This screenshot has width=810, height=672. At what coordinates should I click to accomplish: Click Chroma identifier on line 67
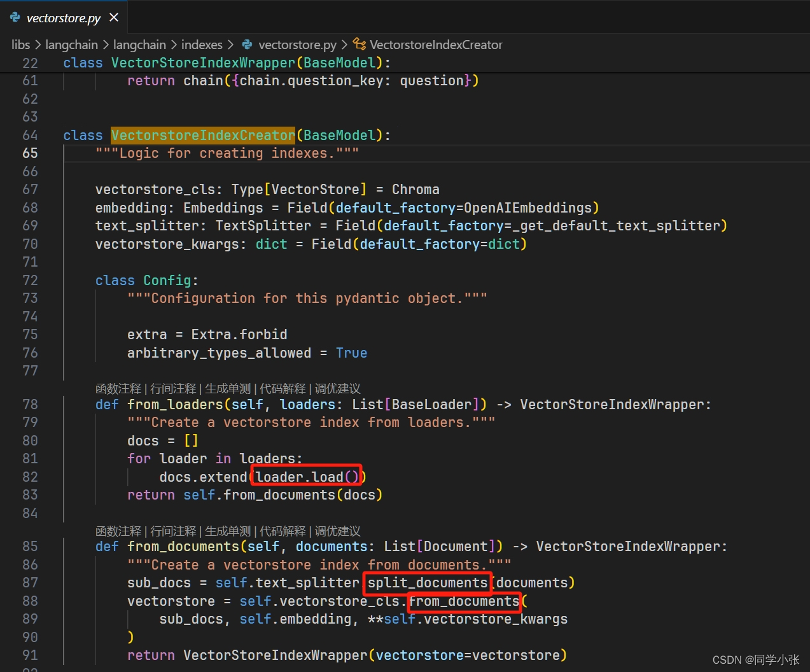click(x=415, y=189)
